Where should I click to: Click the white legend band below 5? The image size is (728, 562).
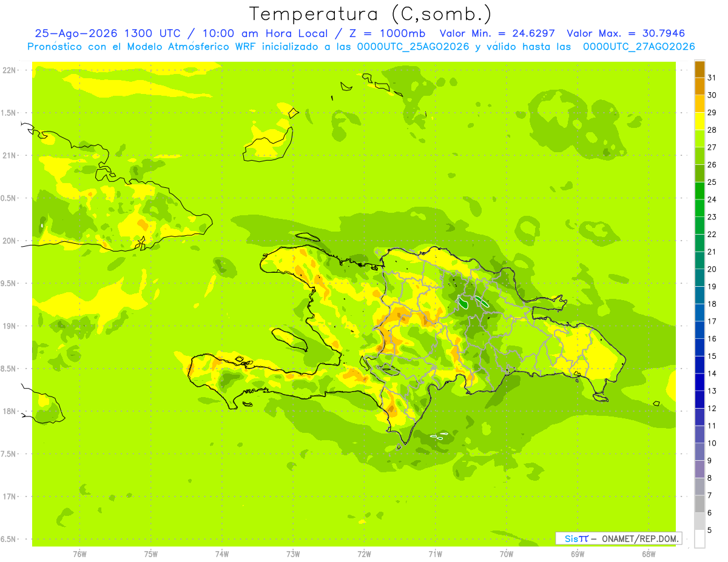click(699, 539)
